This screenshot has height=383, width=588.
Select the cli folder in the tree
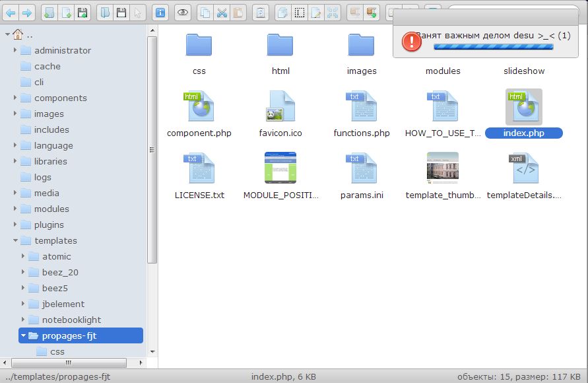pos(32,82)
